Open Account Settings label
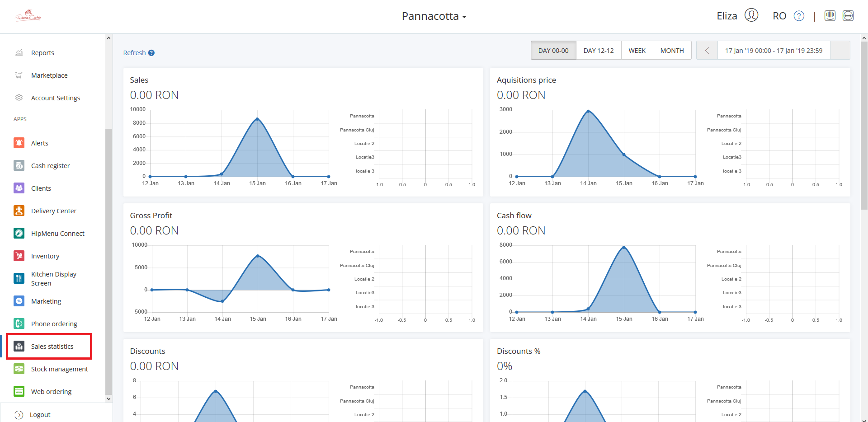Screen dimensions: 868x422 [56, 98]
